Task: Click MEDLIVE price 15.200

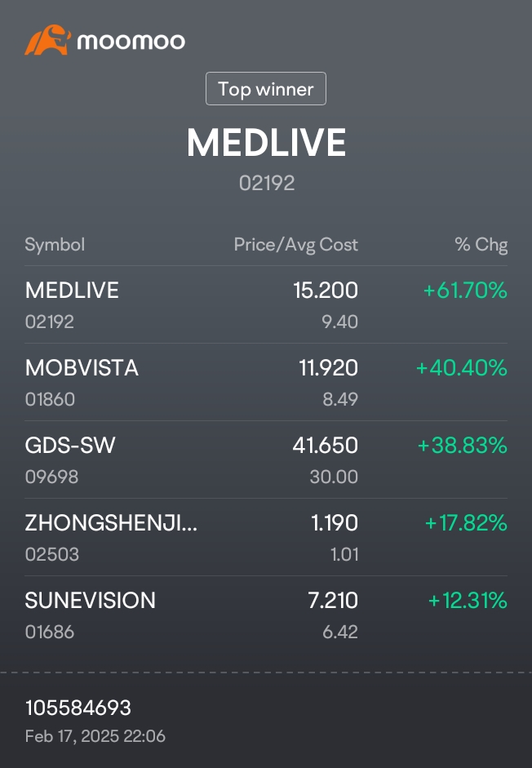Action: coord(325,291)
